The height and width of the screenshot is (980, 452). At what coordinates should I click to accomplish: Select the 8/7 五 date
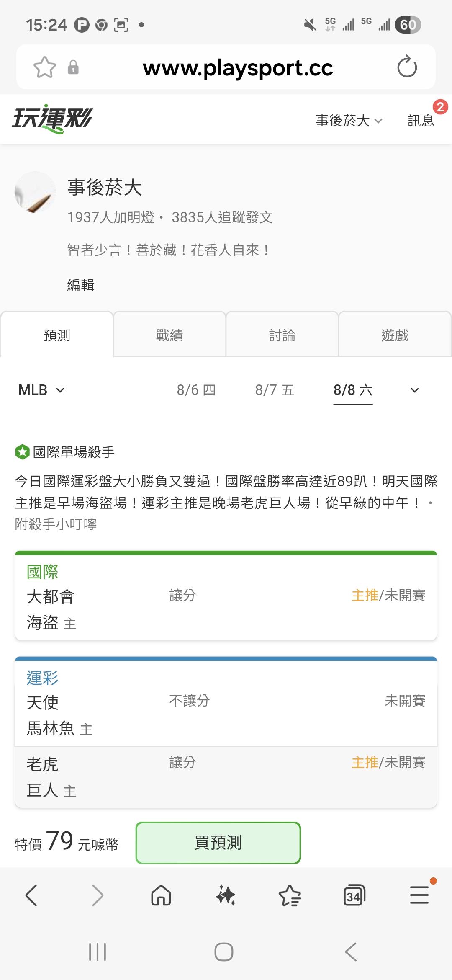coord(275,390)
